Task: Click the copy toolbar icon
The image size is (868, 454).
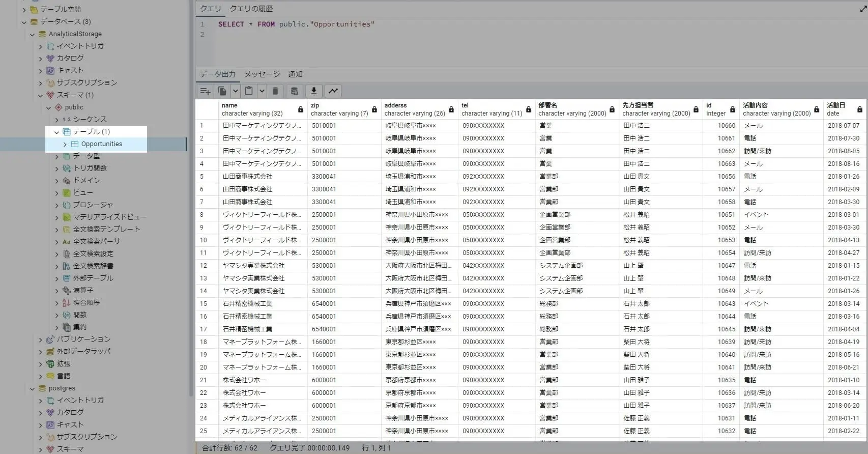Action: click(222, 91)
